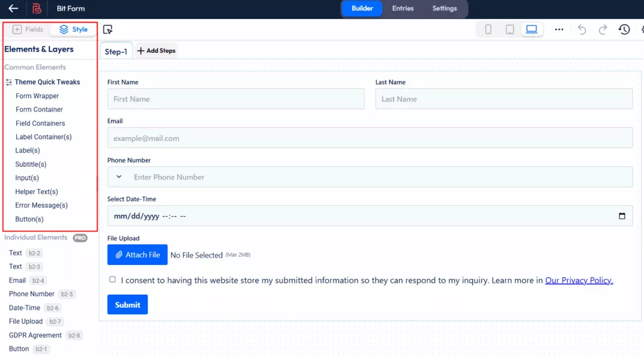Open the three-dots more options menu
The image size is (644, 357).
click(559, 30)
